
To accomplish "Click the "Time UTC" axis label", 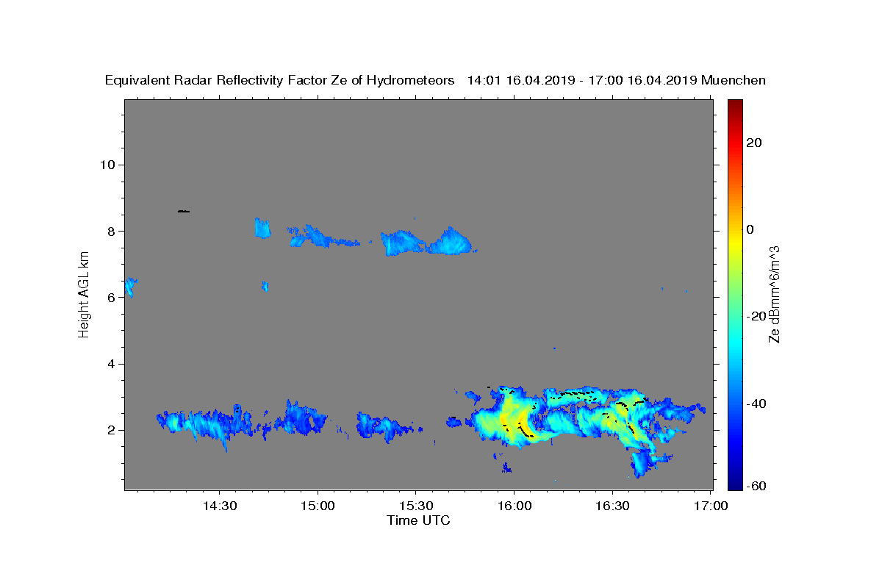I will [418, 520].
